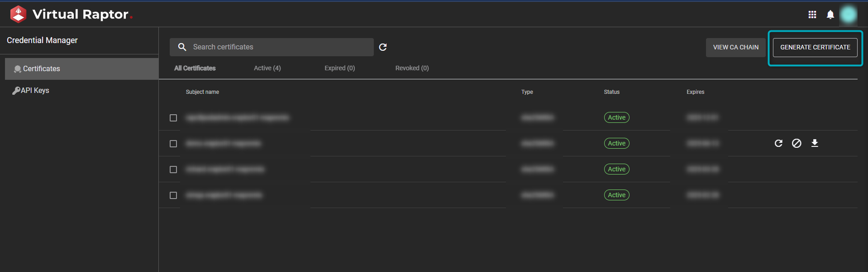
Task: Check the third certificate row checkbox
Action: pos(173,170)
